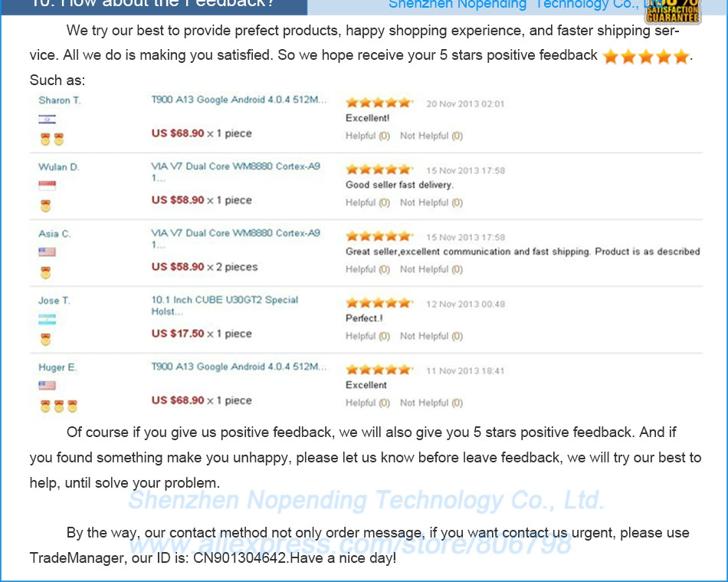Click Wulan D.'s country flag icon
Screen dimensions: 728x582
click(47, 186)
